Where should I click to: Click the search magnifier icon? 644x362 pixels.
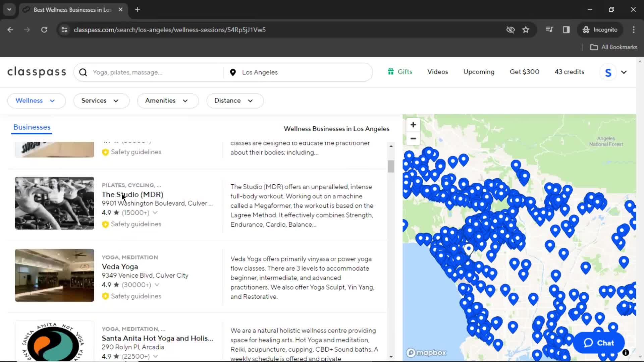point(83,72)
